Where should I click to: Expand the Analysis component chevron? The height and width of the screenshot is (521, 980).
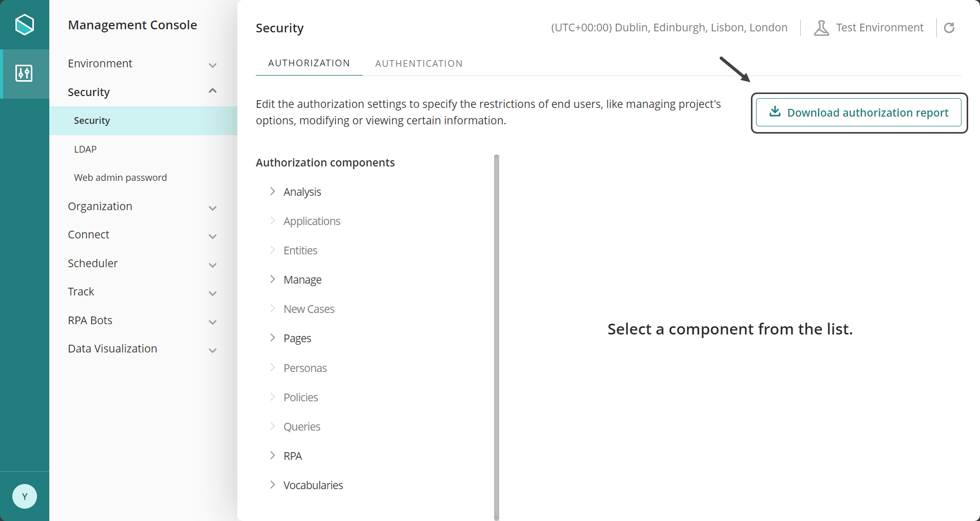click(273, 192)
